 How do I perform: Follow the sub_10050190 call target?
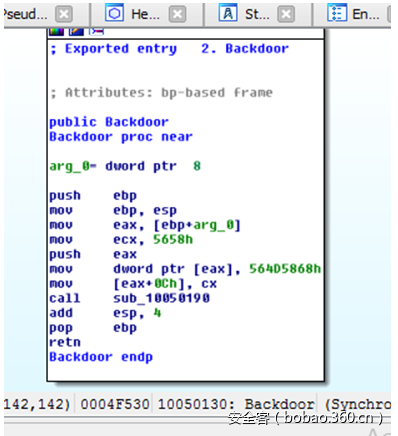tap(162, 298)
